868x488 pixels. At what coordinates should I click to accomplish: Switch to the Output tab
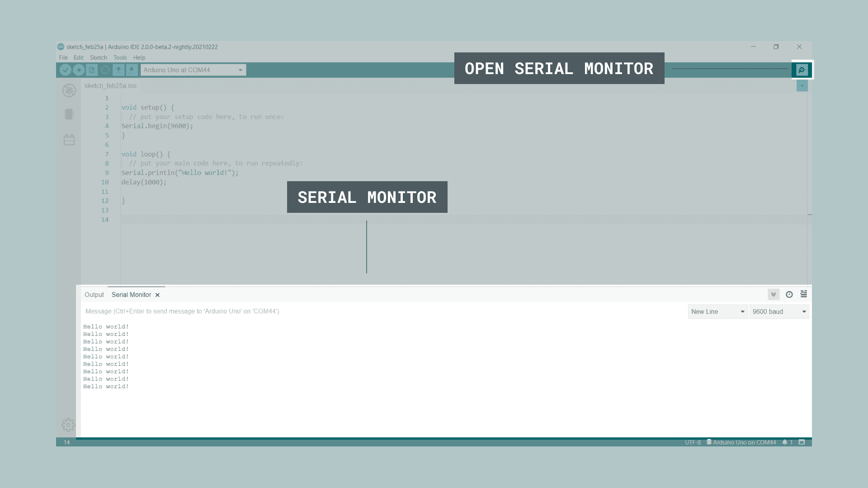94,294
